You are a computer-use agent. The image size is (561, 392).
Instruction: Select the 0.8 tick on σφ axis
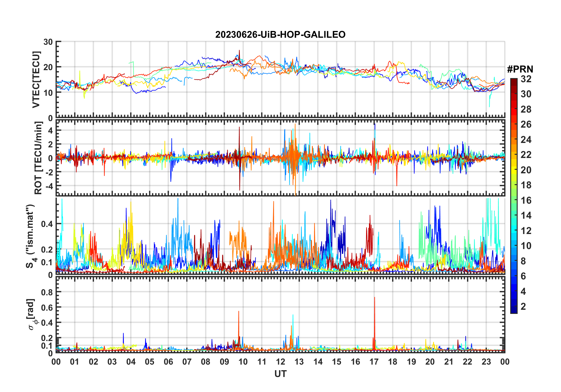47,292
